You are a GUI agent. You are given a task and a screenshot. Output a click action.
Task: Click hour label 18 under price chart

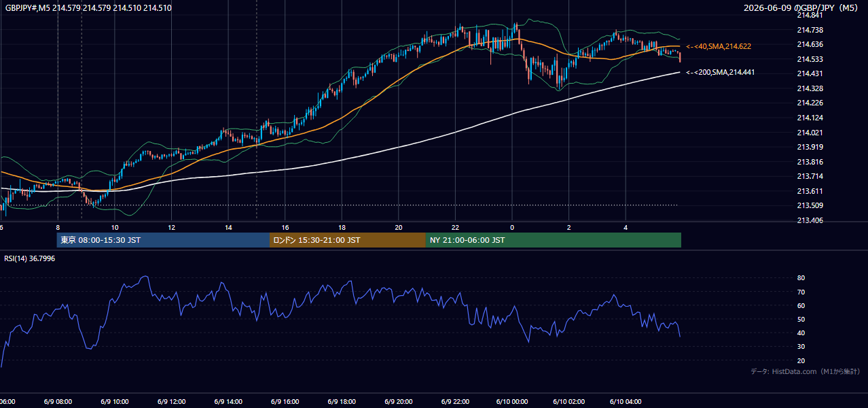click(x=342, y=228)
